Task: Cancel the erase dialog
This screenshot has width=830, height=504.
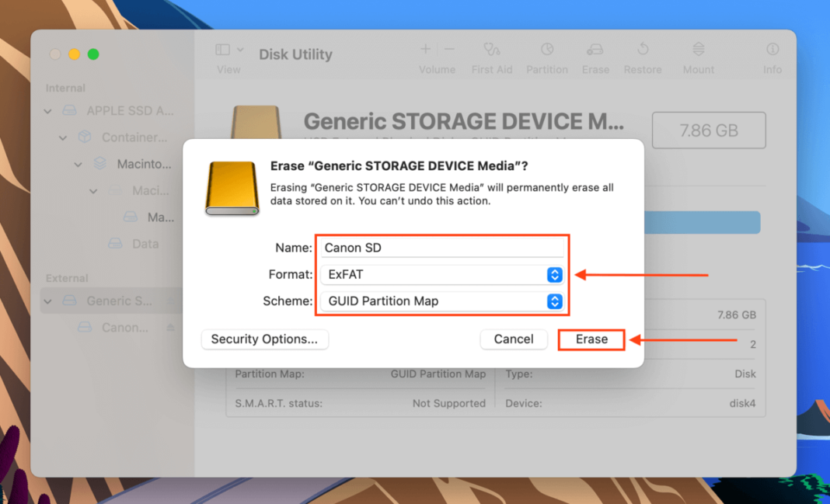Action: [513, 339]
